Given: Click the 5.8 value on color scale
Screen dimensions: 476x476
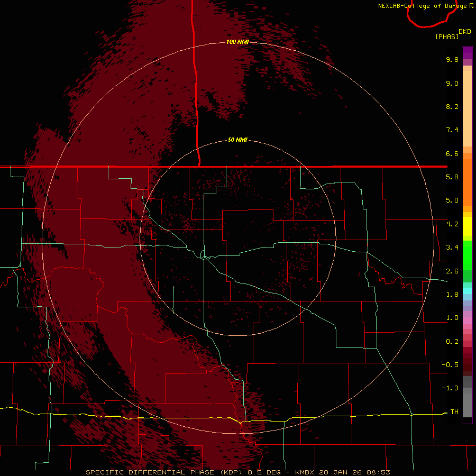Looking at the screenshot, I should [x=452, y=177].
